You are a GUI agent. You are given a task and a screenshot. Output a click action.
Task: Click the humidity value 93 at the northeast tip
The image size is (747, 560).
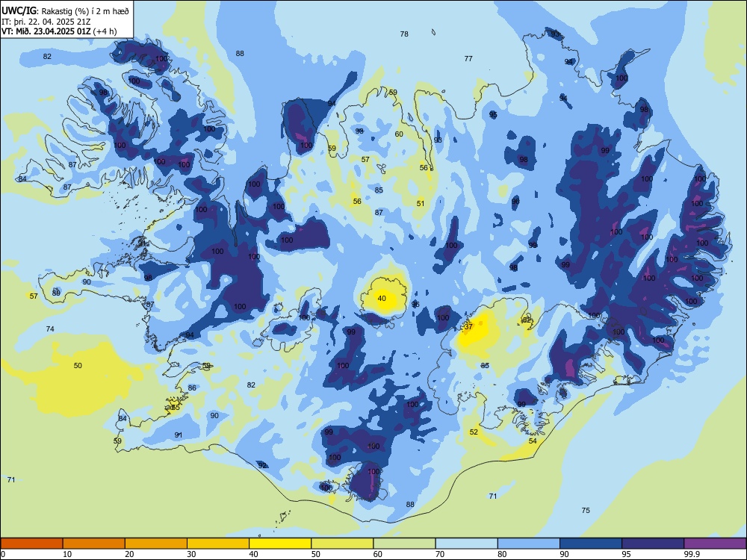point(555,34)
